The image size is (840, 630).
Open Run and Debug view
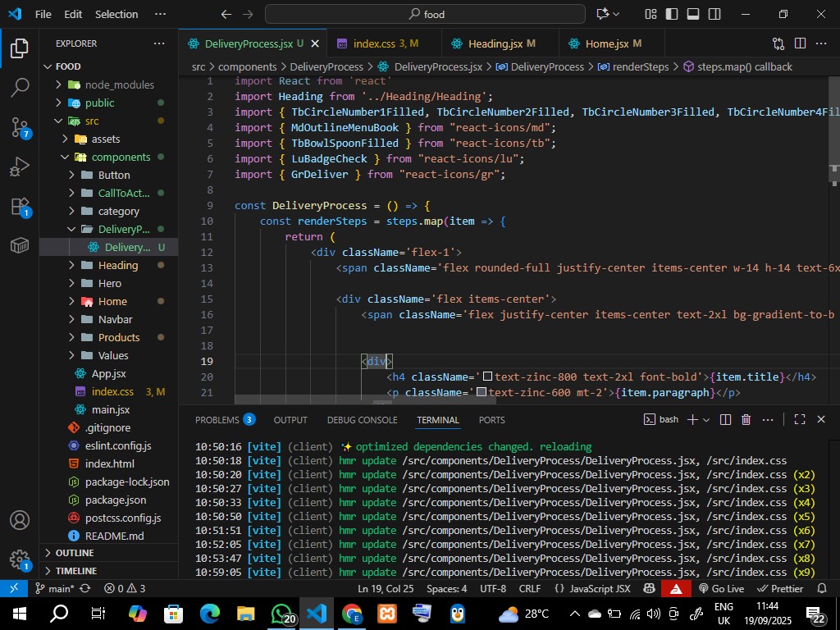tap(20, 167)
